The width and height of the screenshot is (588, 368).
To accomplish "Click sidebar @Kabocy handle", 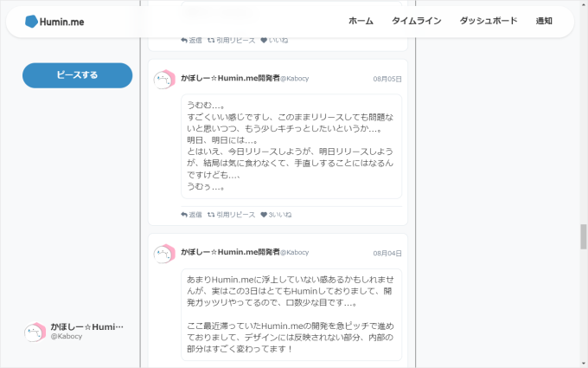I will [67, 337].
